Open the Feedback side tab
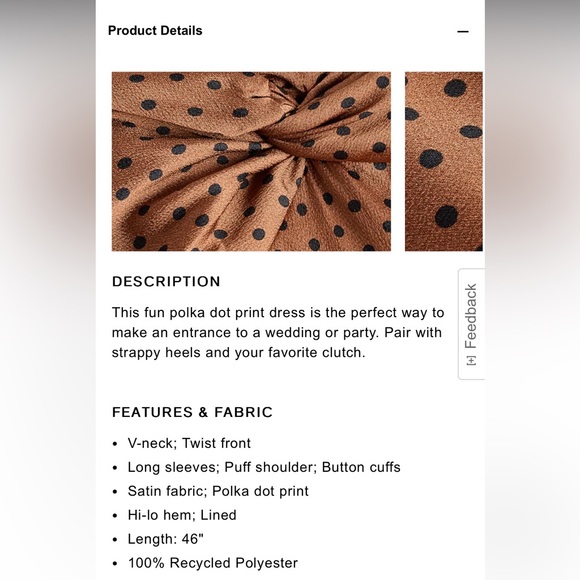Image resolution: width=580 pixels, height=580 pixels. click(471, 324)
